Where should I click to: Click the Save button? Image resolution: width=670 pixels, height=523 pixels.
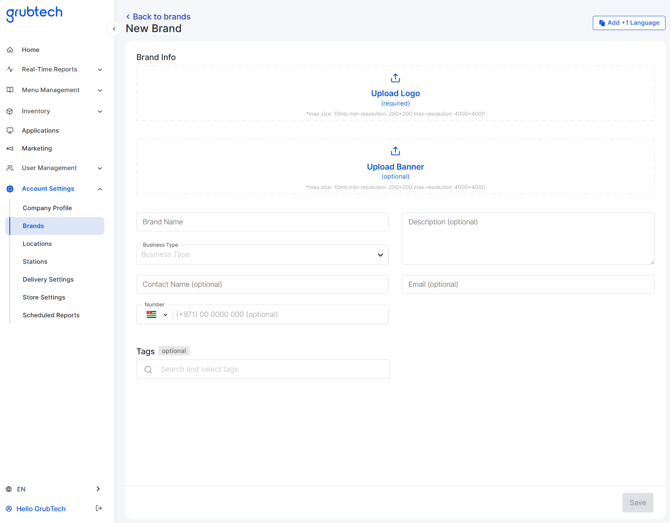[638, 502]
